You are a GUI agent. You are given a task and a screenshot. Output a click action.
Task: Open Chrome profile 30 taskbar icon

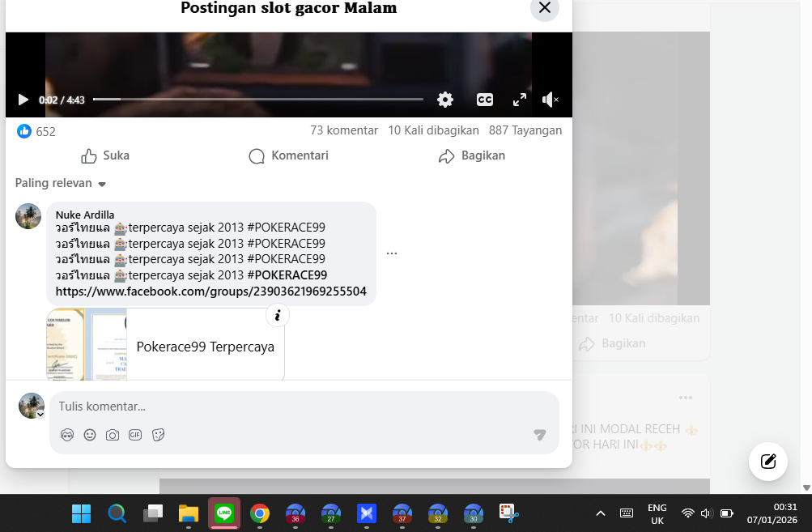(474, 513)
